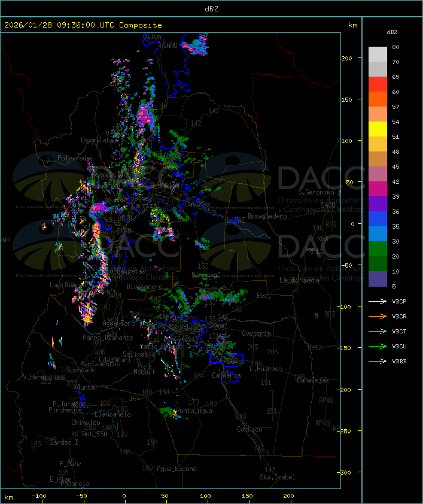
Task: Click the S.Geronimo place label
Action: [316, 193]
